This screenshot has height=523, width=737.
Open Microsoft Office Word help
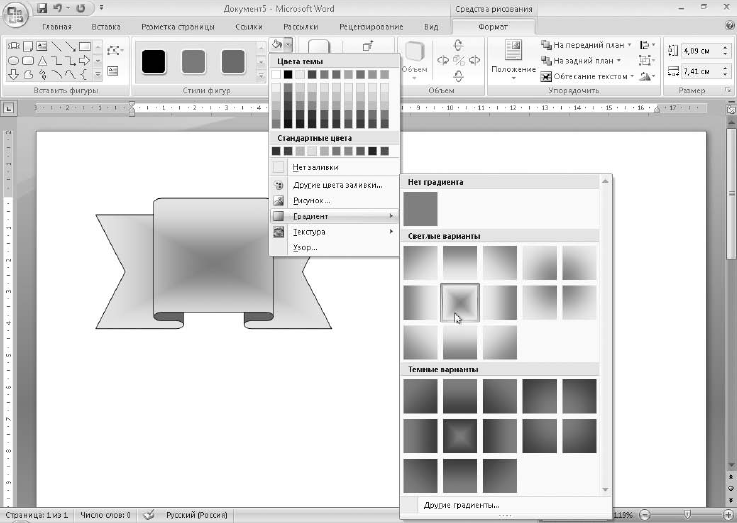point(729,26)
